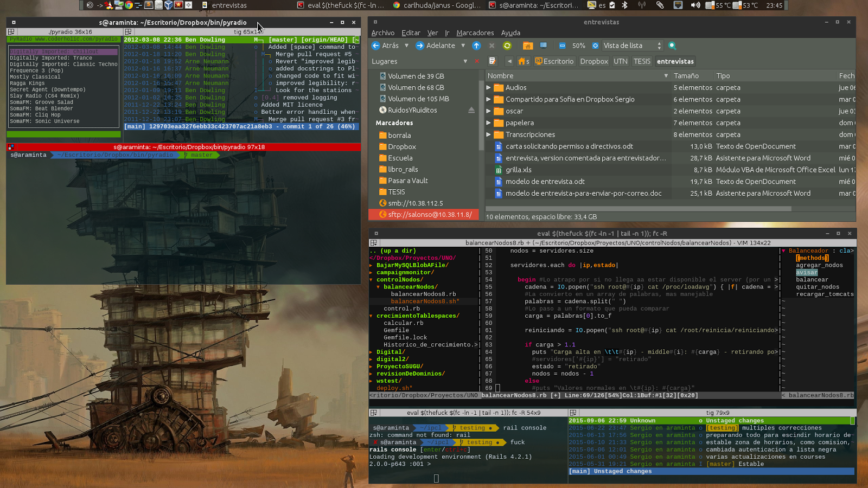Open the VirtualBox launcher in top panel
Screen dimensions: 868x488
point(169,5)
